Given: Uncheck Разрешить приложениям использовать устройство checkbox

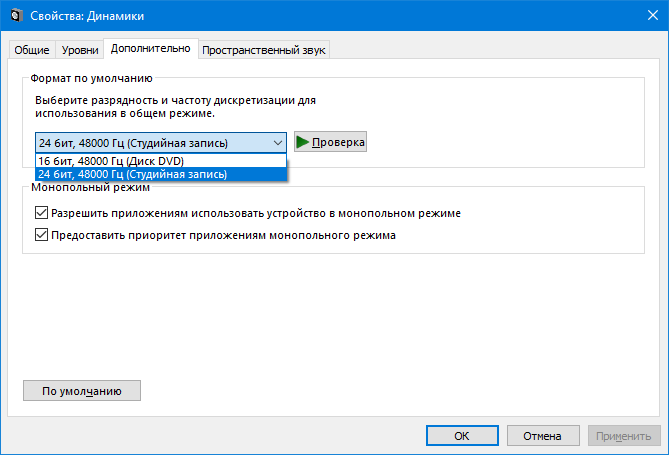Looking at the screenshot, I should 41,213.
